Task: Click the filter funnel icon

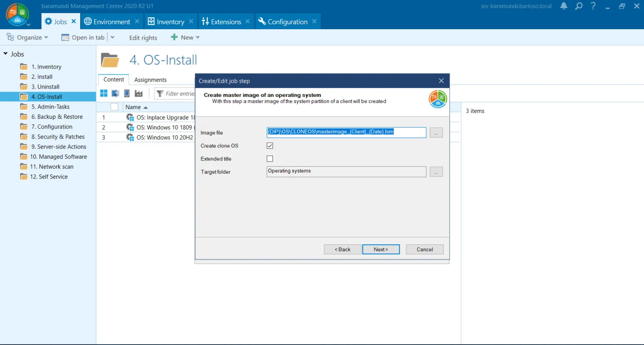Action: (x=160, y=94)
